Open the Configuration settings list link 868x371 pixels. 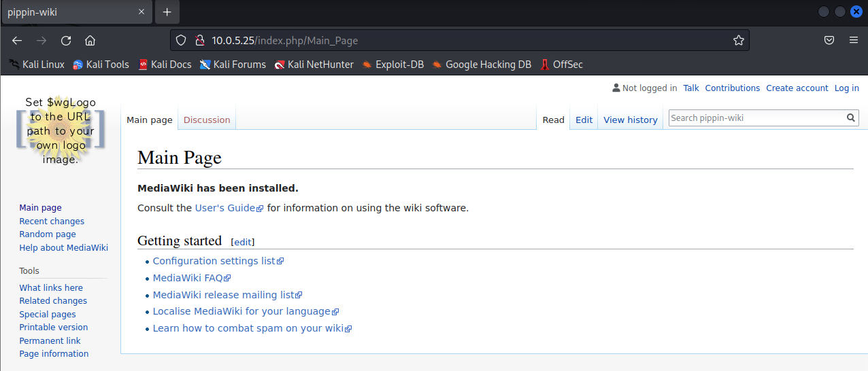click(x=214, y=261)
